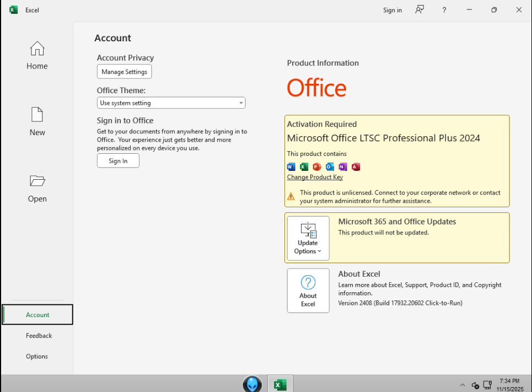532x392 pixels.
Task: Create a New workbook from sidebar
Action: pos(37,122)
